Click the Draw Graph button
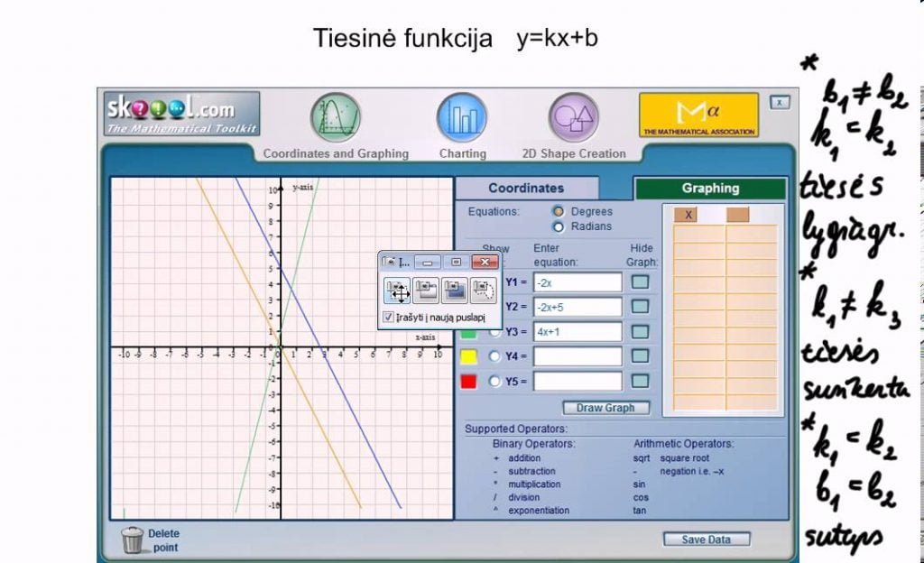 click(605, 408)
